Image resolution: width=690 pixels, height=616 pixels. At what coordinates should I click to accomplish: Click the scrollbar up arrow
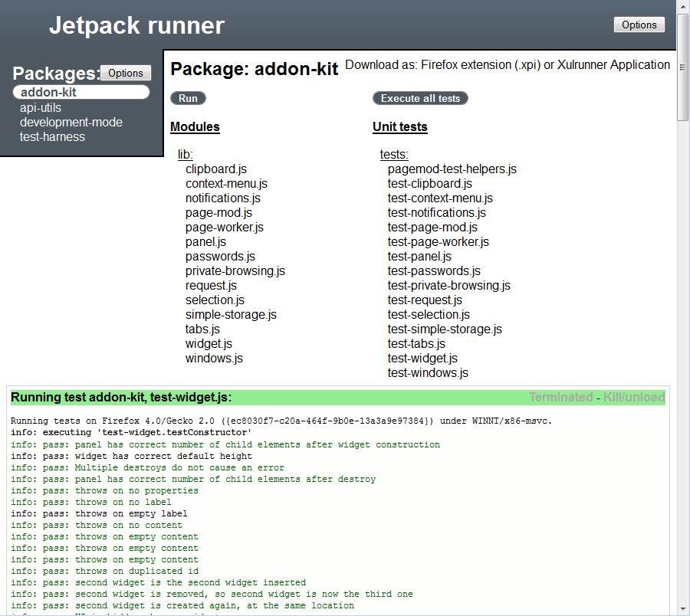tap(683, 6)
